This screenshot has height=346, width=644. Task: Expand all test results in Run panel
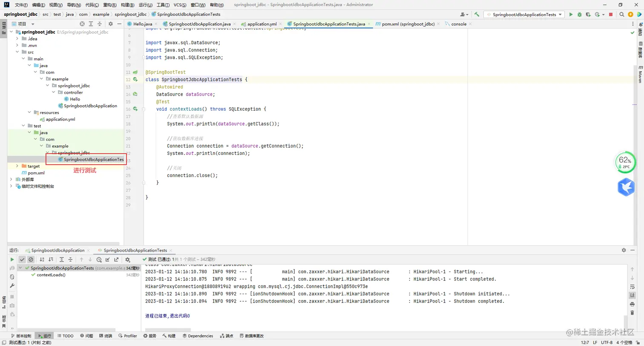tap(62, 260)
